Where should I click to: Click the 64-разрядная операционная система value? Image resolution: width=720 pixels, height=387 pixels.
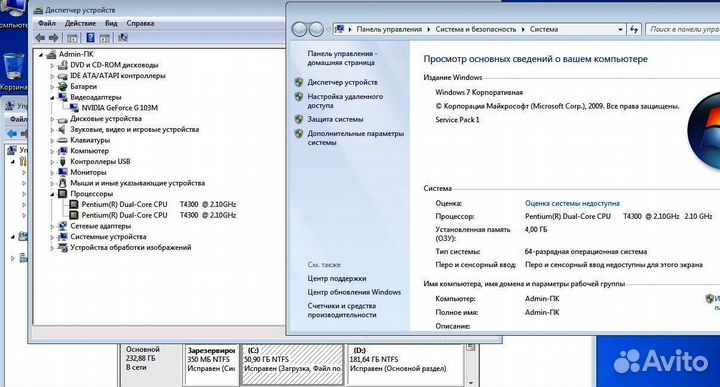click(x=586, y=252)
